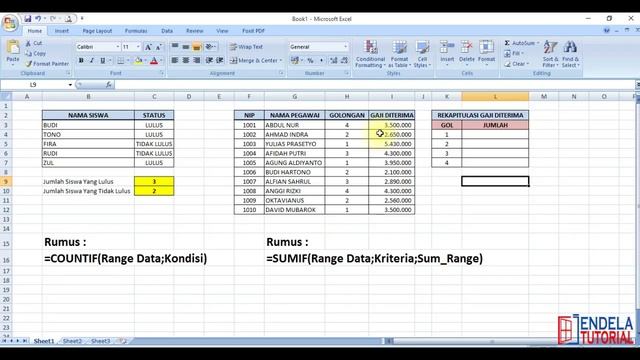Expand the Name Box dropdown arrow
This screenshot has width=640, height=360.
(x=70, y=84)
